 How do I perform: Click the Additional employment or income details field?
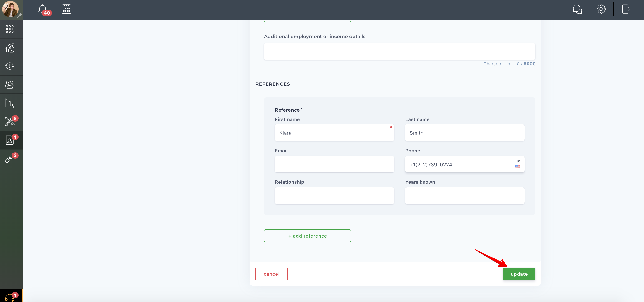click(x=399, y=51)
